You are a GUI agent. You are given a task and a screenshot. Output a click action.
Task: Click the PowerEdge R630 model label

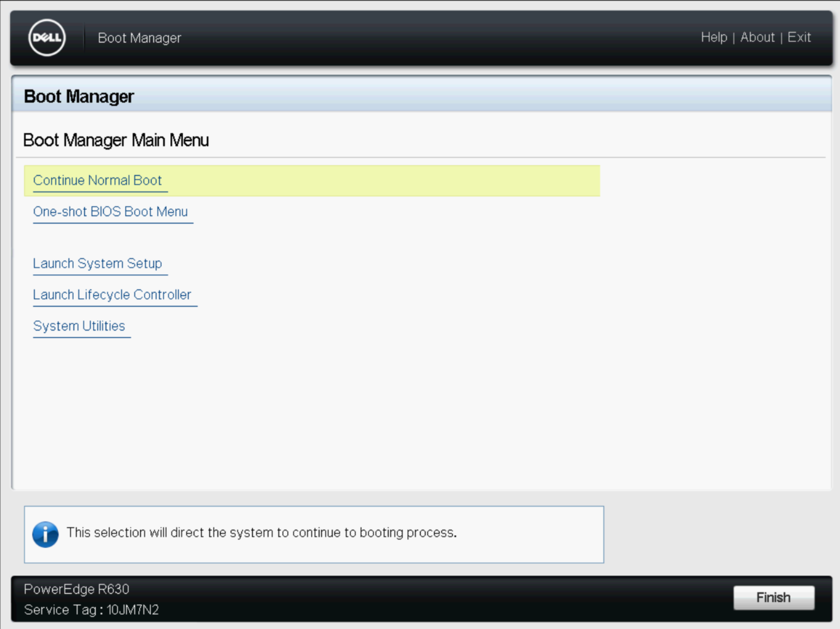click(76, 589)
